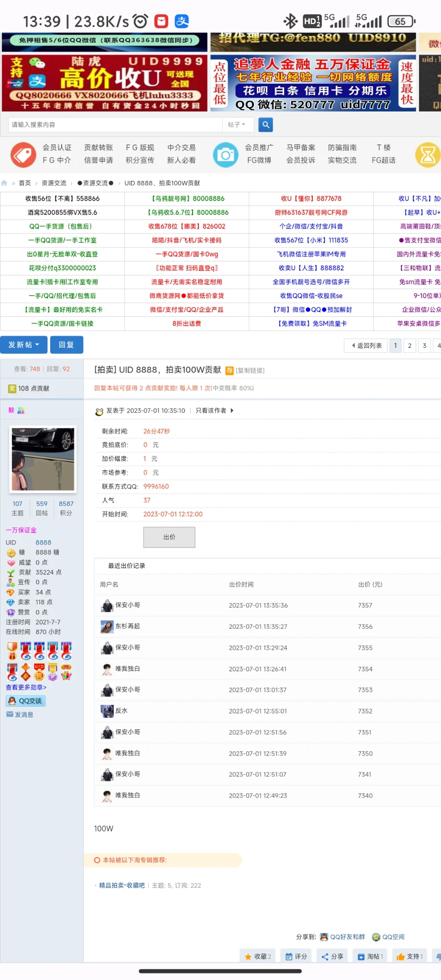This screenshot has width=441, height=980.
Task: Toggle 只看该作者 filter
Action: coord(211,411)
